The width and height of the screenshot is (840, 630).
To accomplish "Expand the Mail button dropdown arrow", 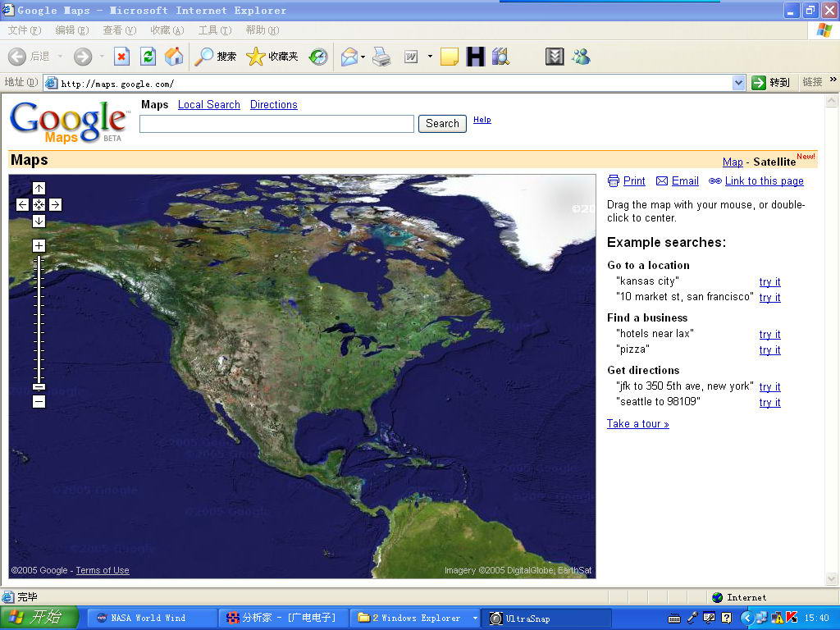I will click(363, 57).
